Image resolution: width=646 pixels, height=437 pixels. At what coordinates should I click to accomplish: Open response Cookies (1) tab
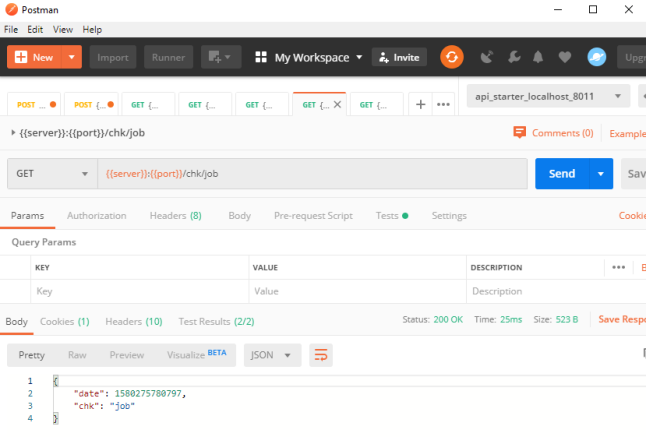pos(65,322)
